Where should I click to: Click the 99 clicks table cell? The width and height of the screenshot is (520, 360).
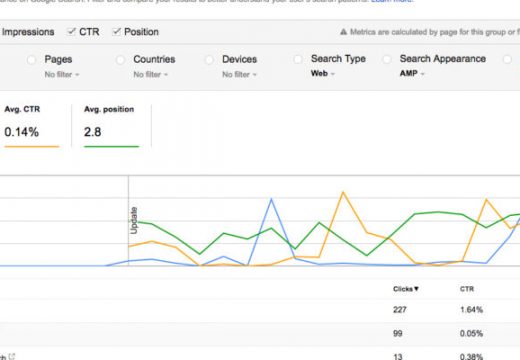pyautogui.click(x=398, y=333)
